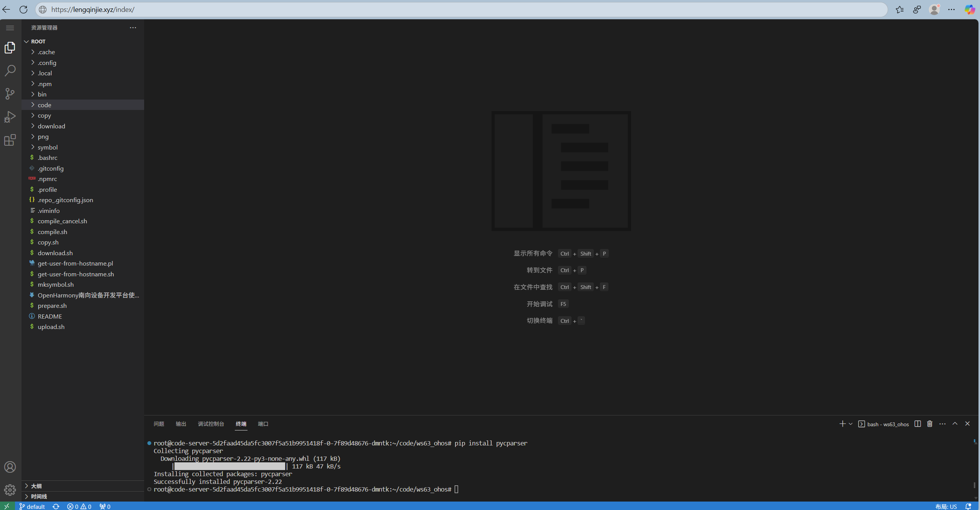Select the 端口 tab
This screenshot has height=510, width=980.
click(x=262, y=424)
